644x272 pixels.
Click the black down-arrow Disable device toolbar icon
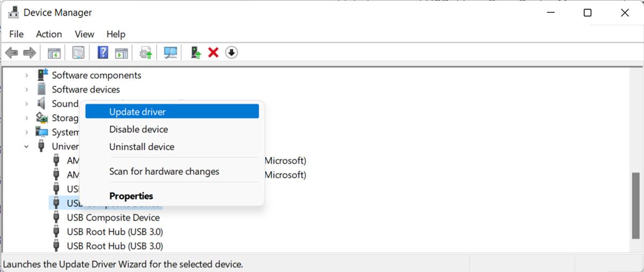(x=231, y=53)
